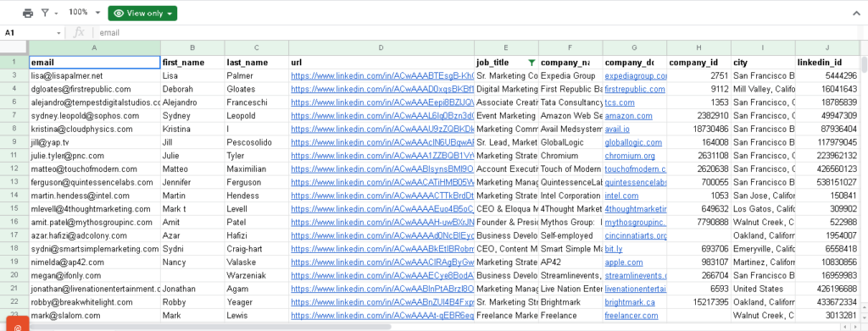Image resolution: width=868 pixels, height=331 pixels.
Task: Select company_id cell 18730486
Action: coord(699,129)
